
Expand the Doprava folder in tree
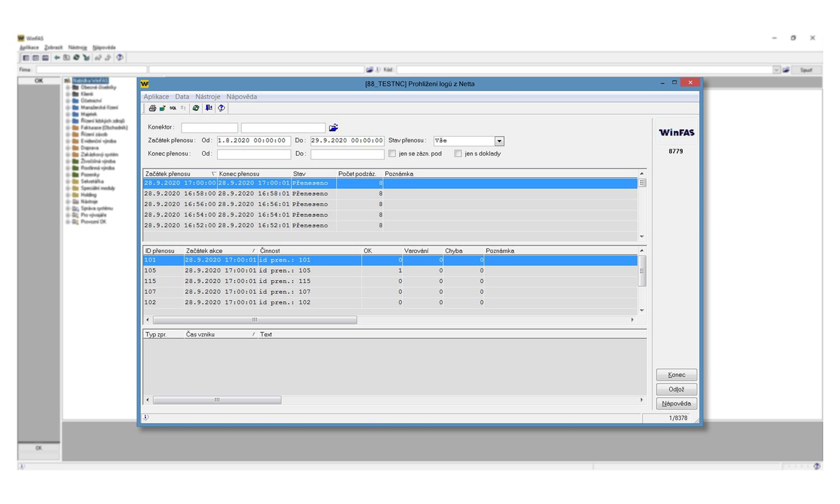click(68, 148)
